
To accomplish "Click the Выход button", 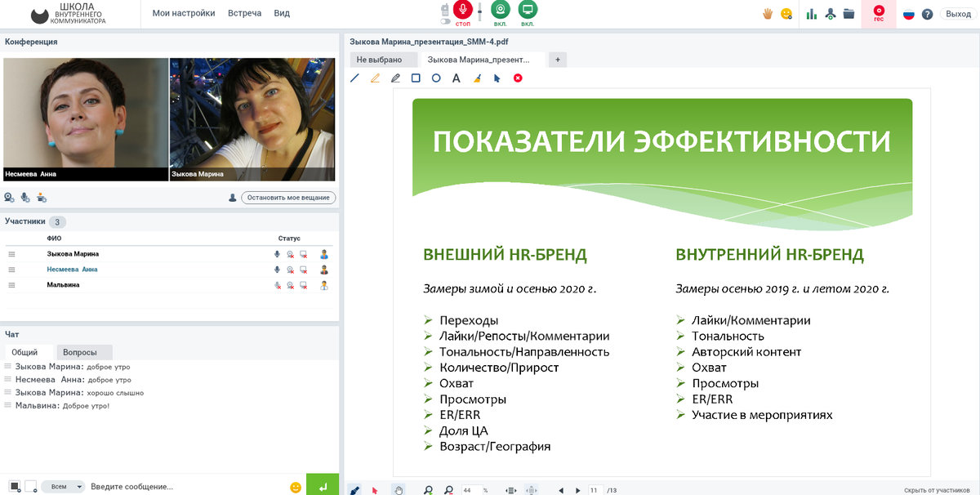I will (957, 14).
